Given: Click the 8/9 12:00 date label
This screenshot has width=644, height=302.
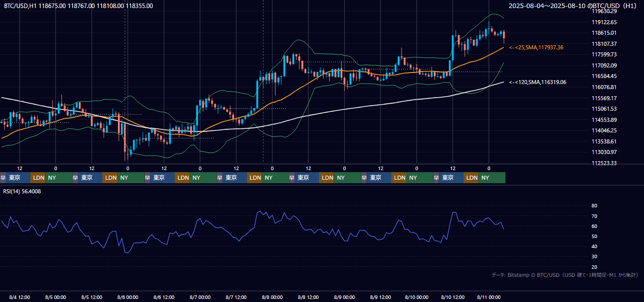Looking at the screenshot, I should 381,297.
